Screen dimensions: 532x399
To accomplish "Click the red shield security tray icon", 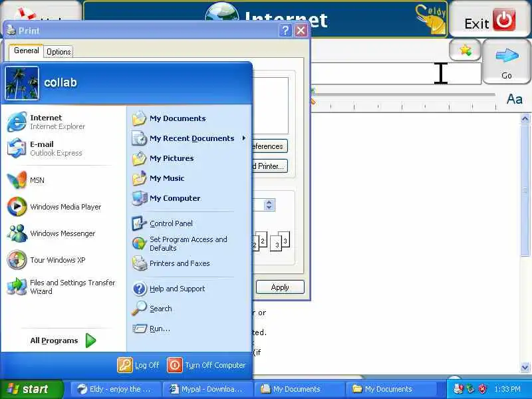I will click(x=482, y=389).
